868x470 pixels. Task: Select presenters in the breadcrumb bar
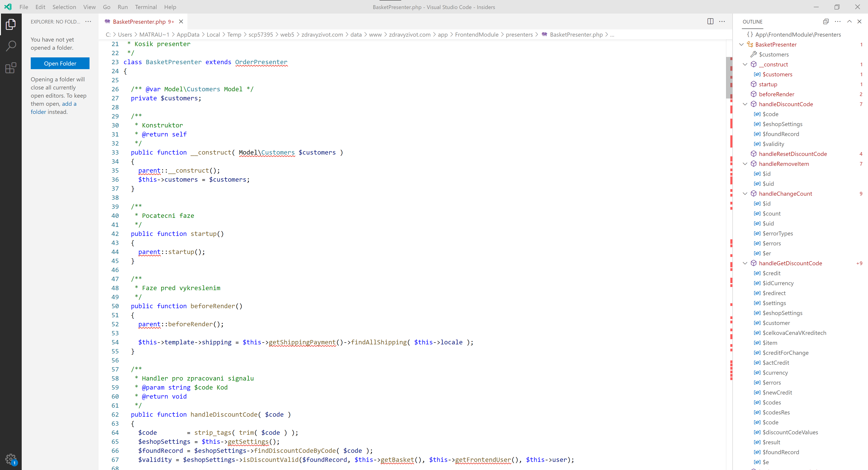[519, 34]
